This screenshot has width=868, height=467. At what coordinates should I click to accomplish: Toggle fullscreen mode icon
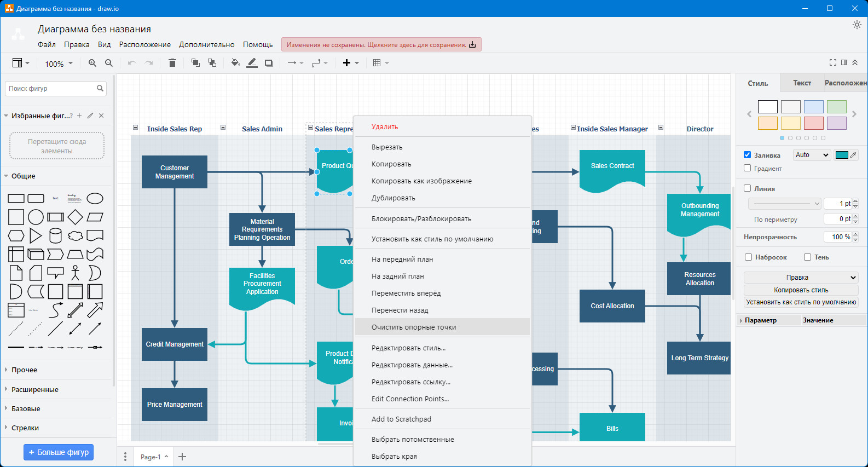click(x=833, y=62)
